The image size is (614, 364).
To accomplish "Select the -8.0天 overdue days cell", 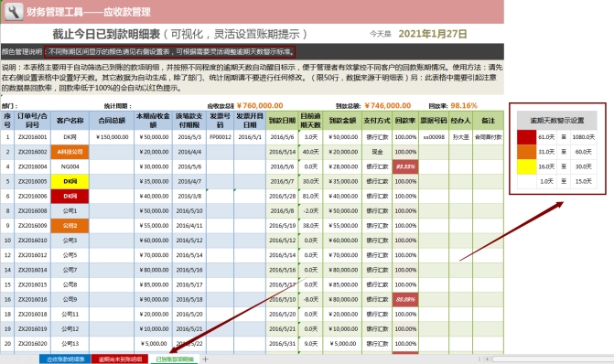I will point(310,299).
